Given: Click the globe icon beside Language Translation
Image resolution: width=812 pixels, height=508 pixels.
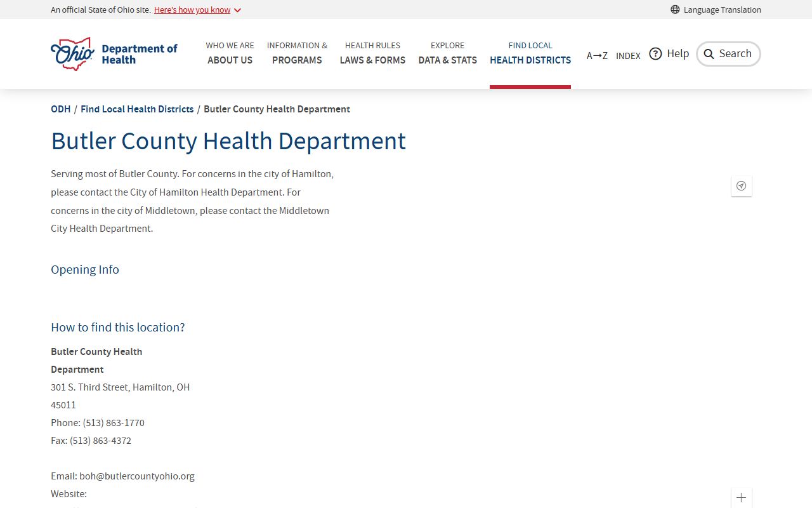Looking at the screenshot, I should point(675,10).
